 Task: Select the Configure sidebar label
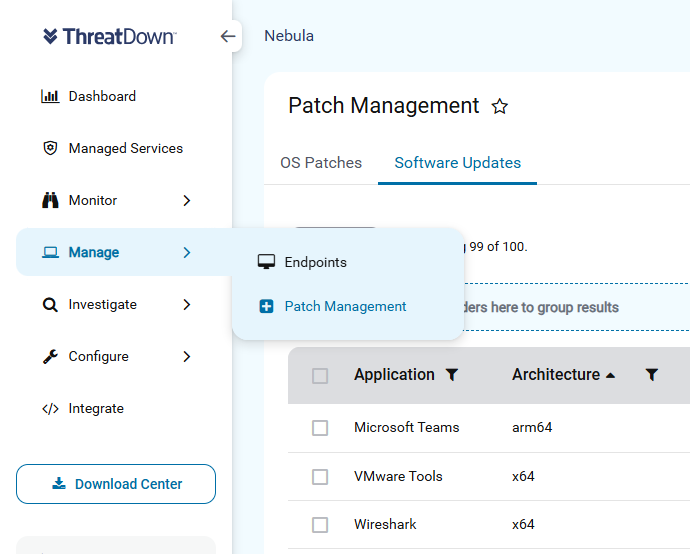[99, 356]
